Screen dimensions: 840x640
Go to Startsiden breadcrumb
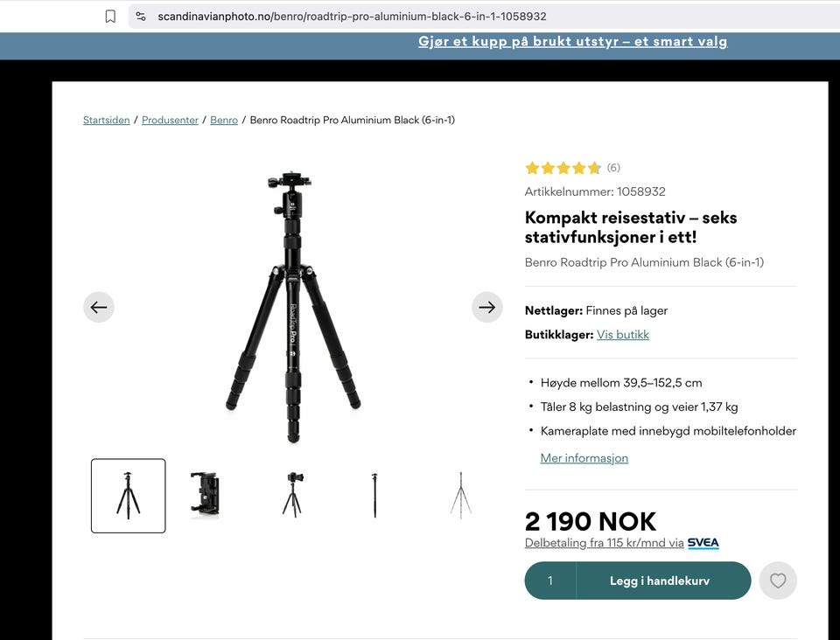coord(106,120)
